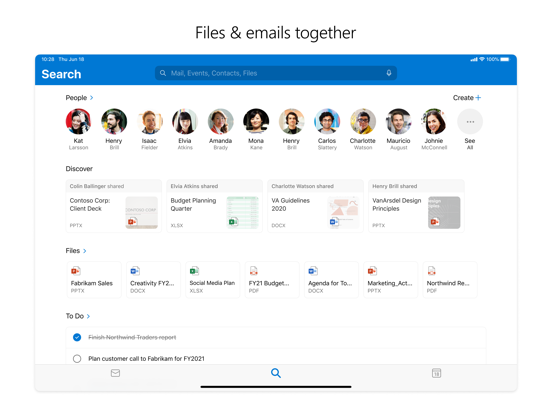The image size is (552, 414).
Task: Click Colin Ballinger shared label
Action: [x=97, y=186]
